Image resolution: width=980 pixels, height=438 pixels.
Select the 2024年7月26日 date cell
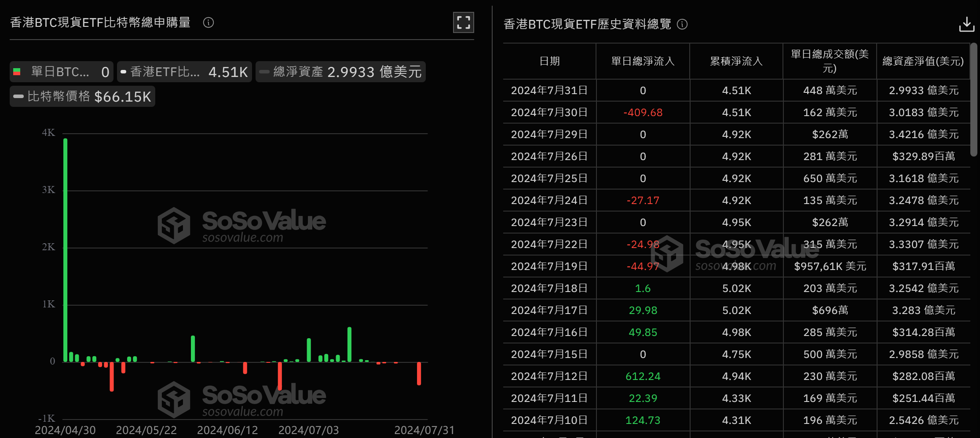[549, 156]
